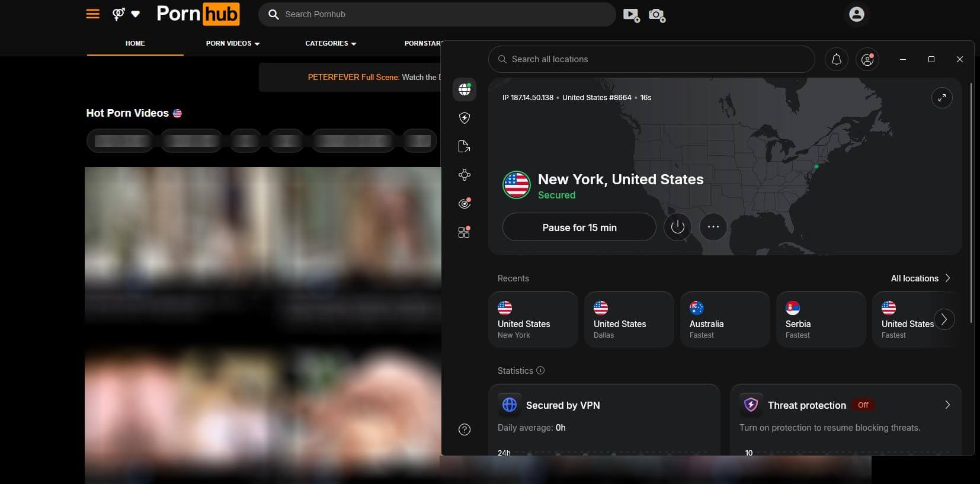The image size is (980, 484).
Task: Select the HOME tab on the website
Action: coord(135,43)
